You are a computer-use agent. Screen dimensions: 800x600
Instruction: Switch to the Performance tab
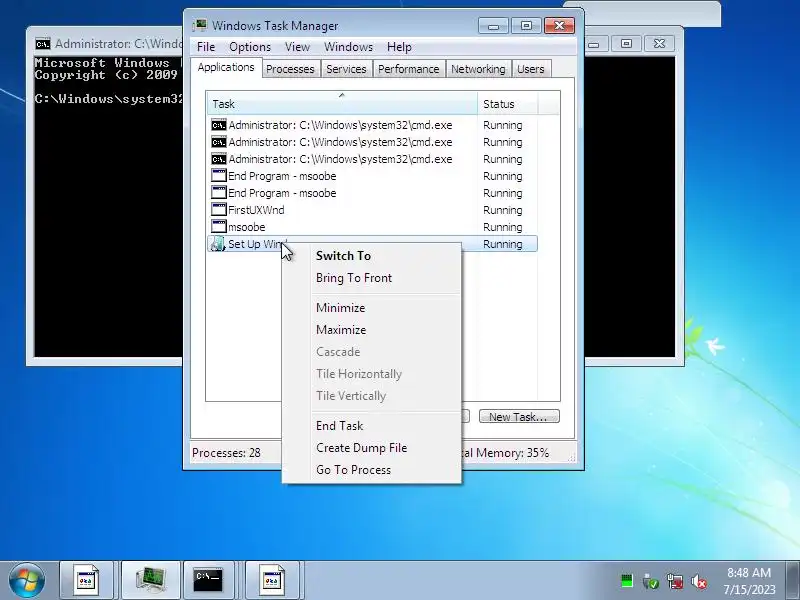point(408,69)
